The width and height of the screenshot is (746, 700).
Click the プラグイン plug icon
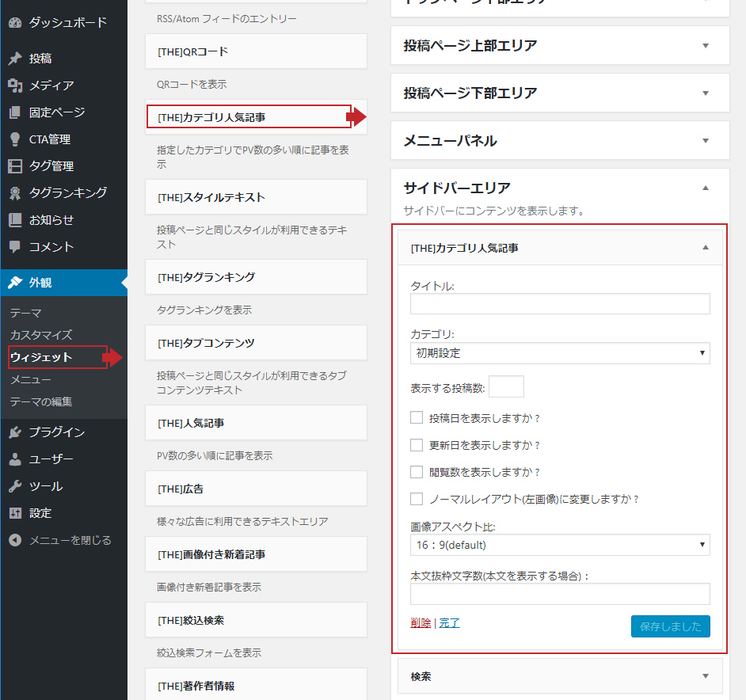click(x=15, y=432)
